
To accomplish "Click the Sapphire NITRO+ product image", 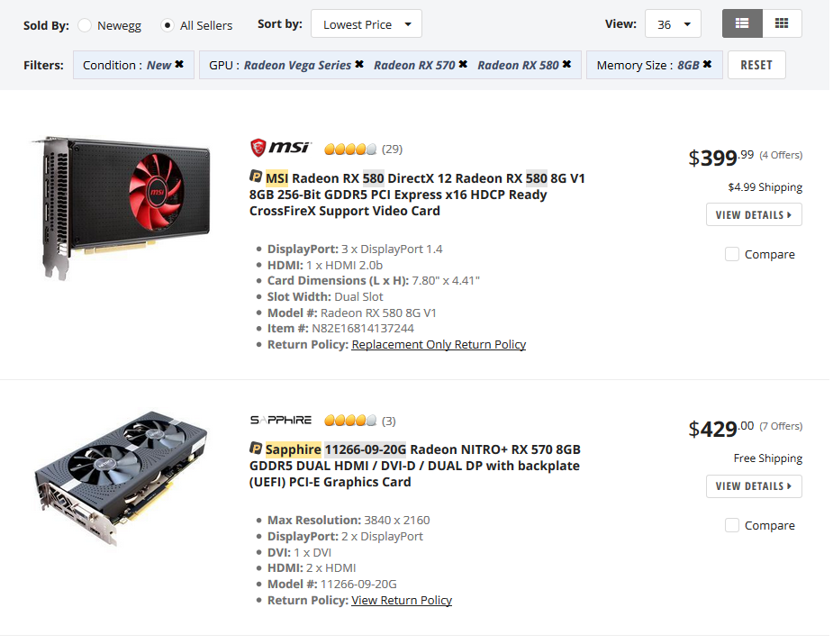I will click(122, 477).
